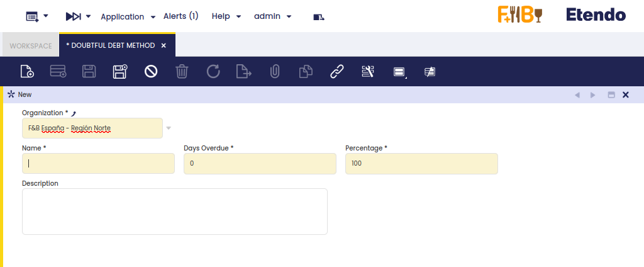This screenshot has height=267, width=644.
Task: Click the New status label
Action: (25, 94)
